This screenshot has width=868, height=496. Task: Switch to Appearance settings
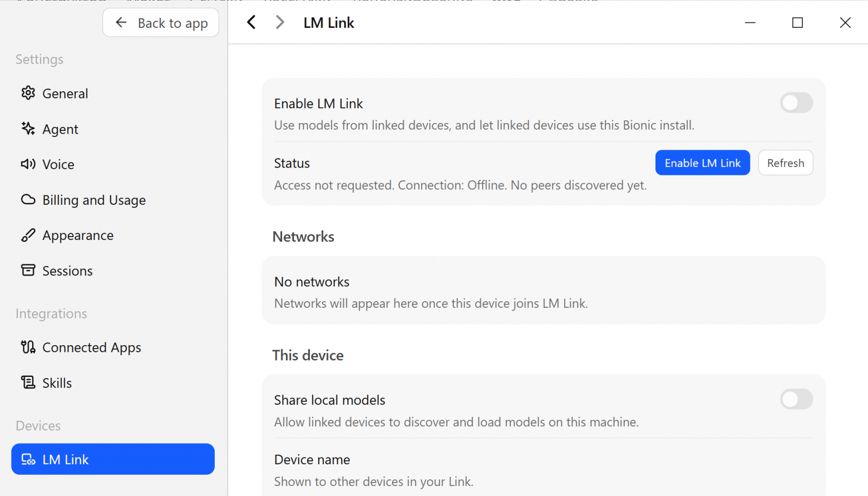113,235
